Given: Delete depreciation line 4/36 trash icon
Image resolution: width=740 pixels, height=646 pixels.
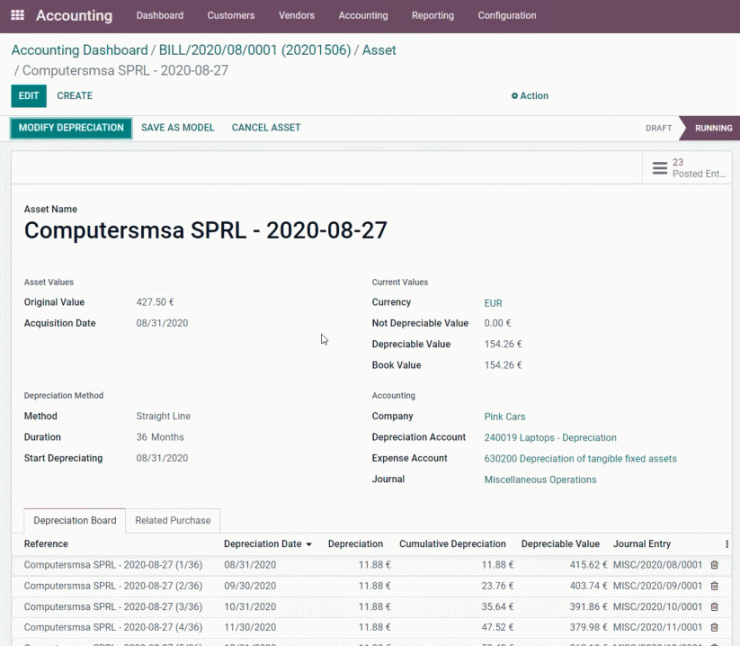Looking at the screenshot, I should (x=714, y=627).
